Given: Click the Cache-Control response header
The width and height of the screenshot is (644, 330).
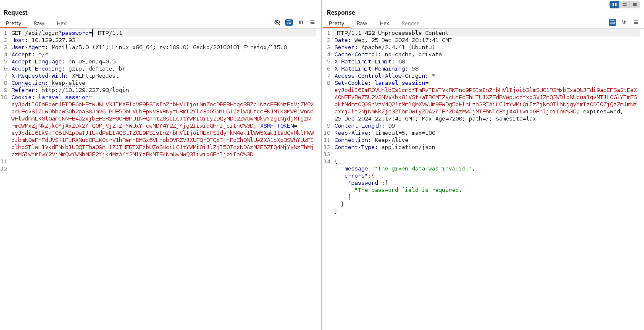Looking at the screenshot, I should pyautogui.click(x=388, y=54).
